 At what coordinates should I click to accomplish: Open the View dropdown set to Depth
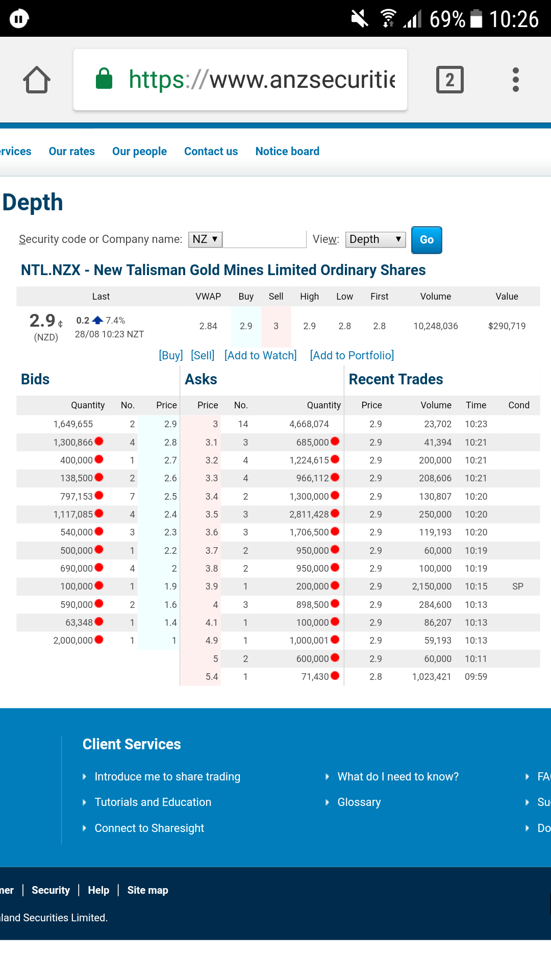375,239
